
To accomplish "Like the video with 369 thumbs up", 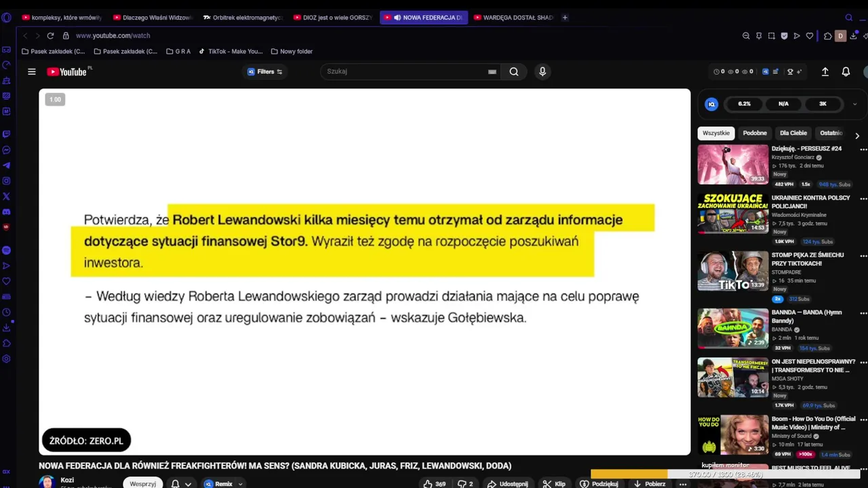I will 434,484.
